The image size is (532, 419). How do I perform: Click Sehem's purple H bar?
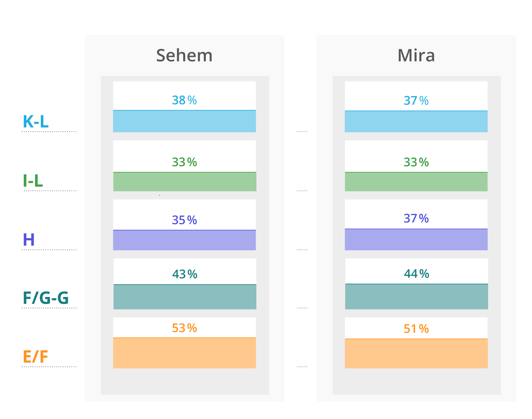(x=184, y=240)
